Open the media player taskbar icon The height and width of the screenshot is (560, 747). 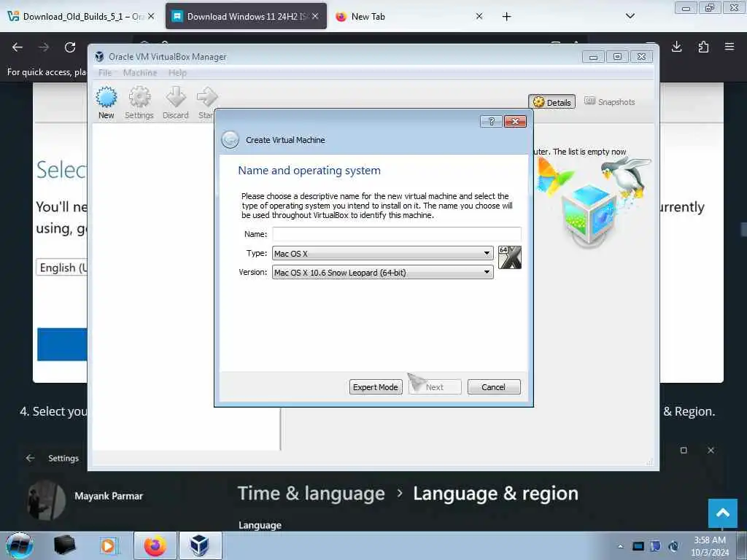click(108, 545)
